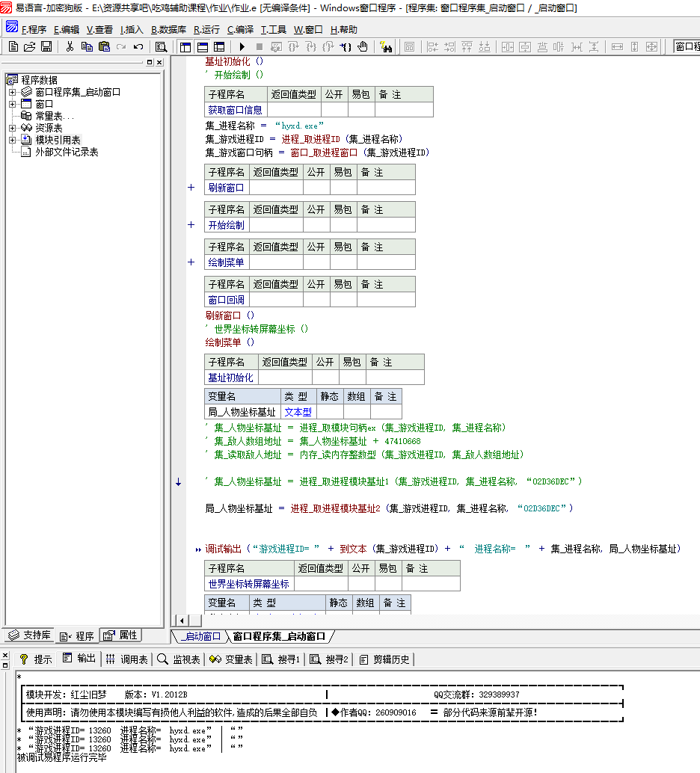Screen dimensions: 700x773
Task: Click the hand breakpoint icon
Action: coord(363,47)
